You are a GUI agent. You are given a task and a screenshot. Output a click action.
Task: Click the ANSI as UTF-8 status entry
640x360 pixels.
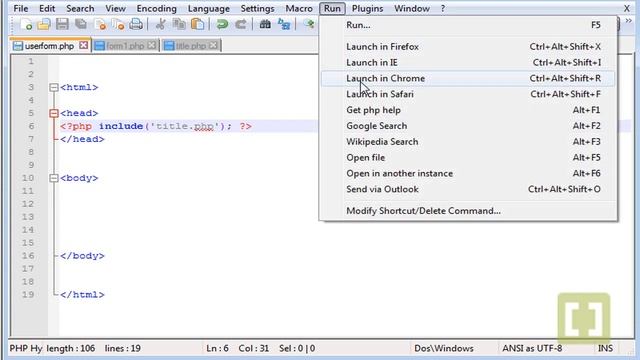click(532, 349)
